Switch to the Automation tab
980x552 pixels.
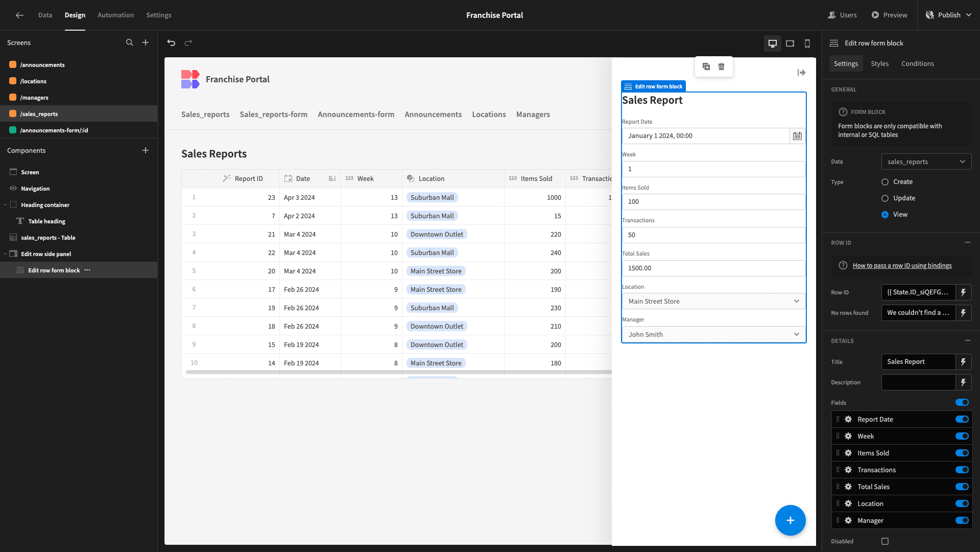tap(115, 15)
